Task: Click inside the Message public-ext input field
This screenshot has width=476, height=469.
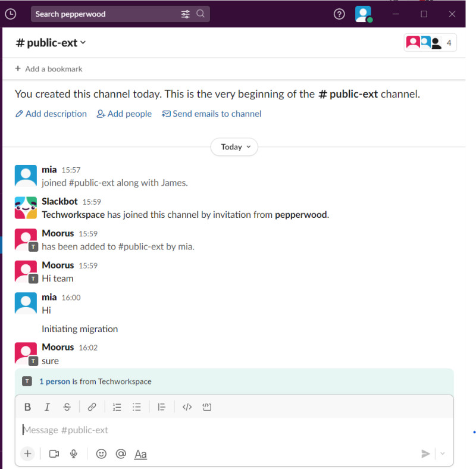Action: click(178, 430)
